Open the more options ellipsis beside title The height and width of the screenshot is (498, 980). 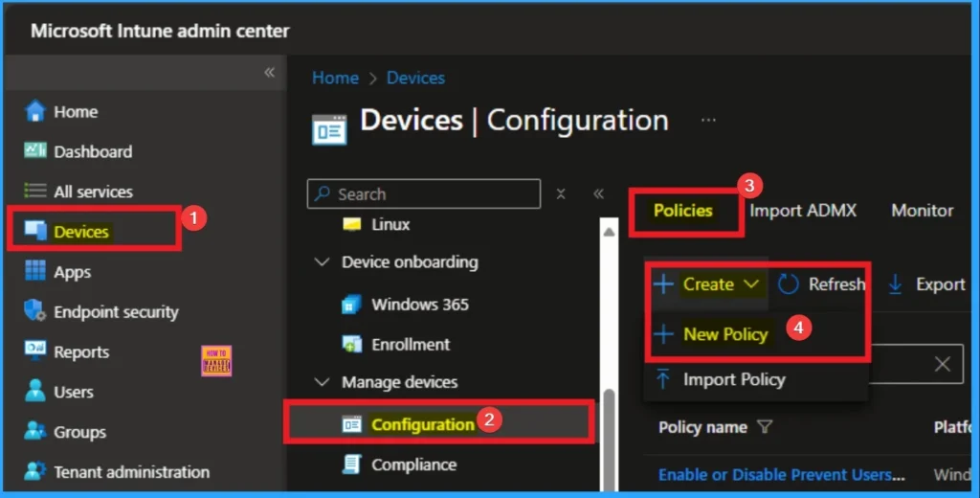708,120
